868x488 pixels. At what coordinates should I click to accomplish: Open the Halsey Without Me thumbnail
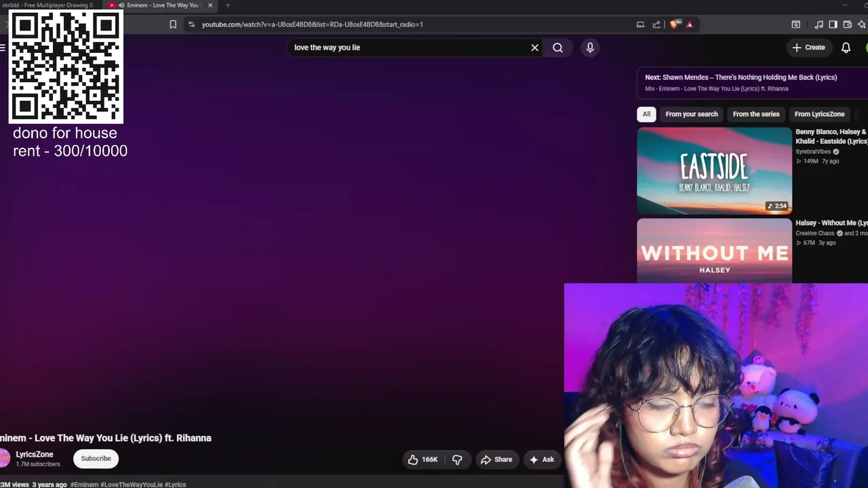pos(714,251)
